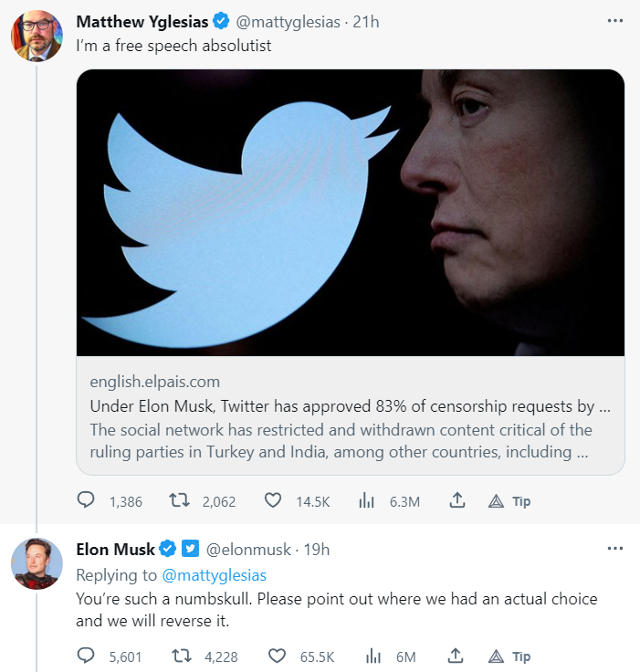Reply to Matthew Yglesias's tweet
Screen dimensions: 640x672
pos(86,500)
